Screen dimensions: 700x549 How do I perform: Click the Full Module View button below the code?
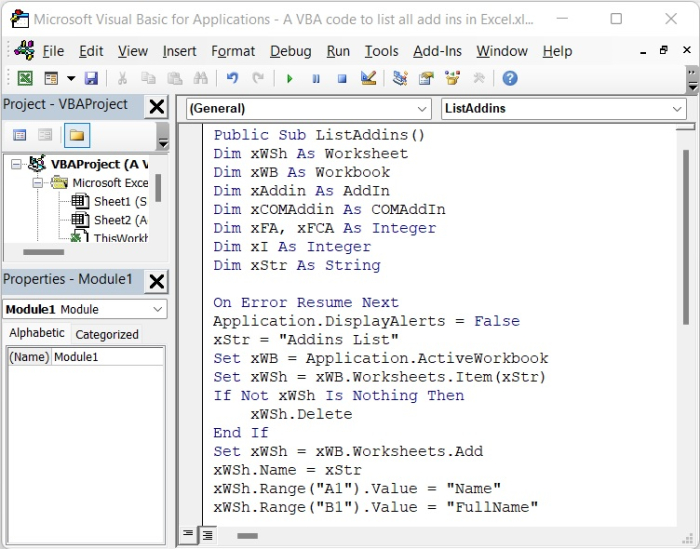[x=207, y=534]
